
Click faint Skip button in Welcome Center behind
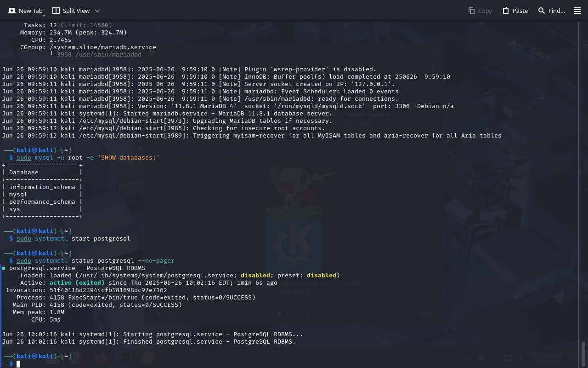167,314
